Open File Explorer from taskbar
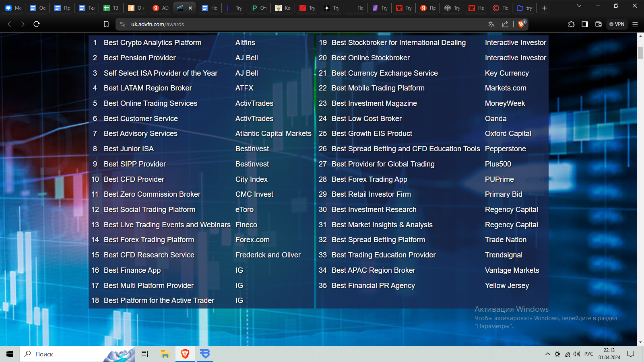644x362 pixels. 165,354
